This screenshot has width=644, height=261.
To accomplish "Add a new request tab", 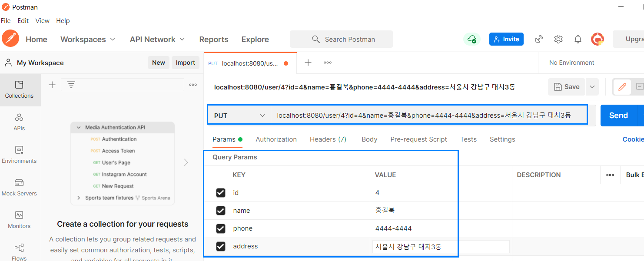I will pos(308,63).
